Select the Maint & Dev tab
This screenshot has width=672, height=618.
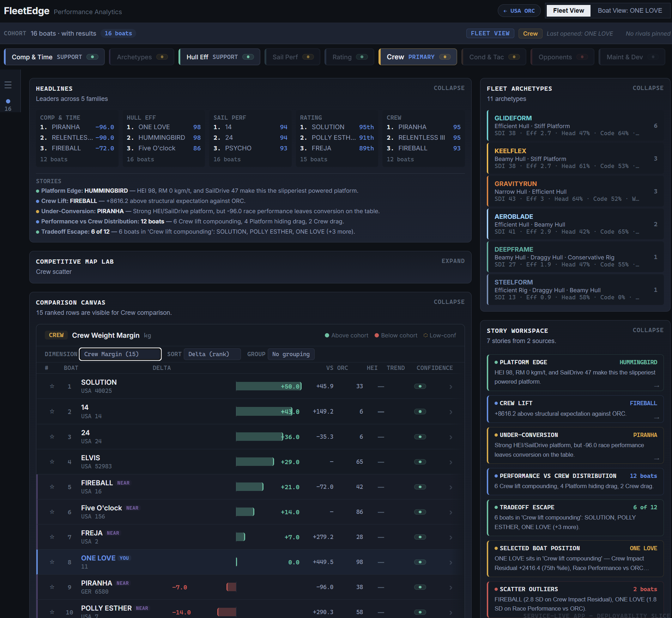632,57
